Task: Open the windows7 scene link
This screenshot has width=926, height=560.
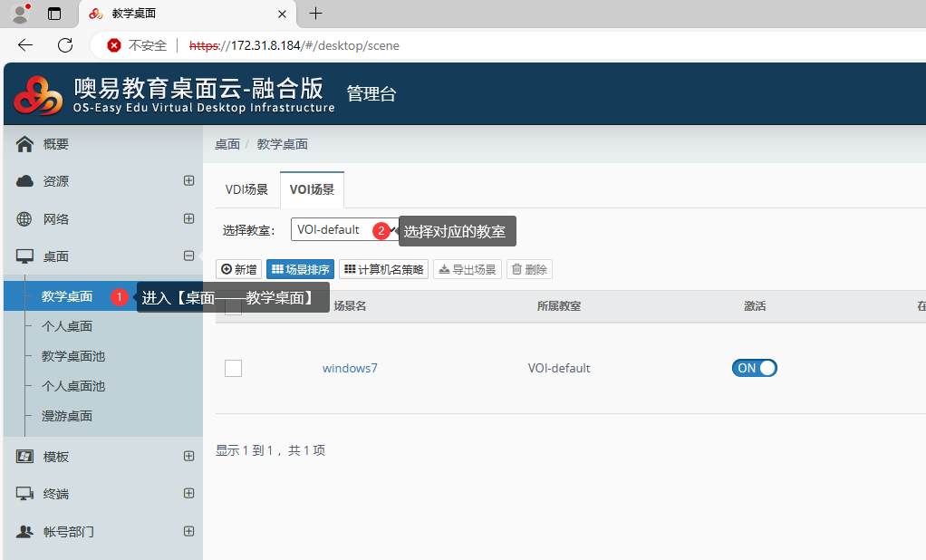Action: click(350, 368)
